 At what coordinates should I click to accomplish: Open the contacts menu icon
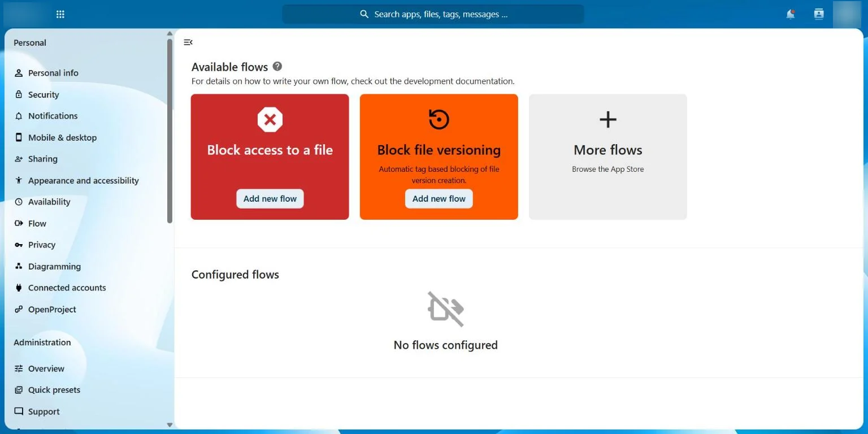819,14
